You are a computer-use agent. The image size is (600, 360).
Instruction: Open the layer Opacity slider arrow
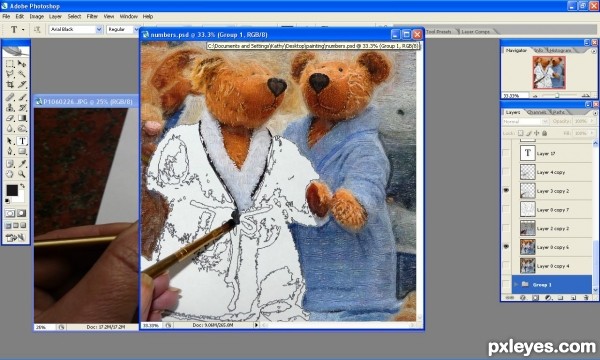[592, 121]
